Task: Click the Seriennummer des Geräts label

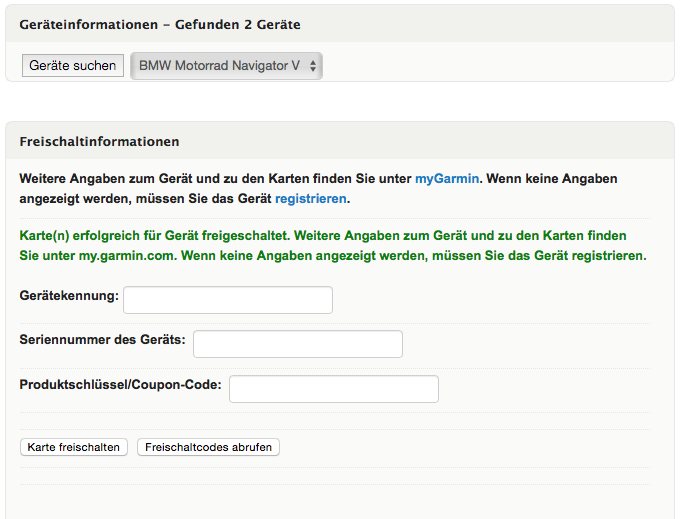Action: click(102, 340)
